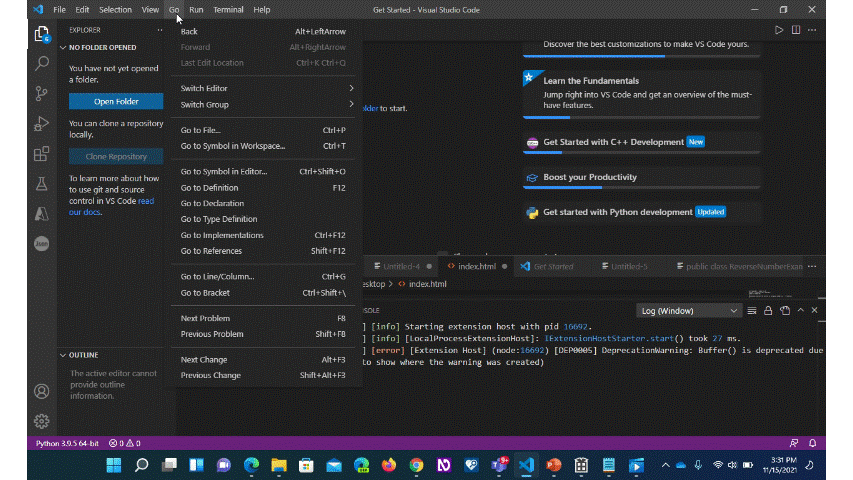Open the log output file icon
The height and width of the screenshot is (480, 853).
[785, 311]
